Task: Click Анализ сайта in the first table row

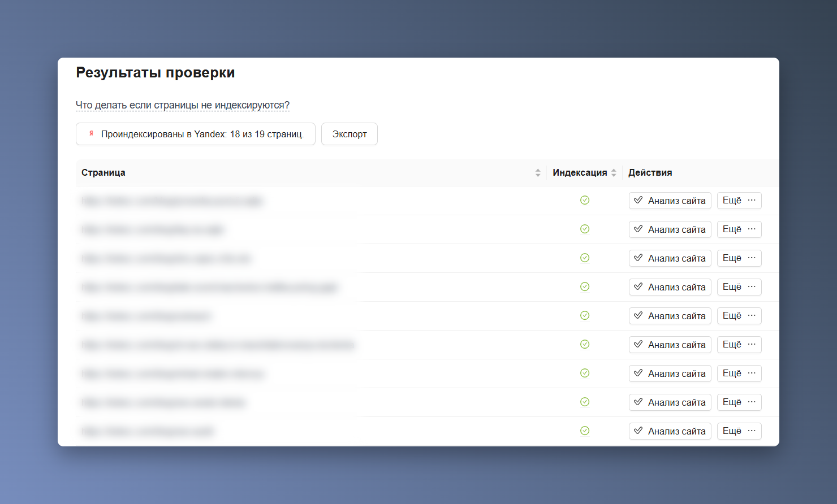Action: (x=670, y=201)
